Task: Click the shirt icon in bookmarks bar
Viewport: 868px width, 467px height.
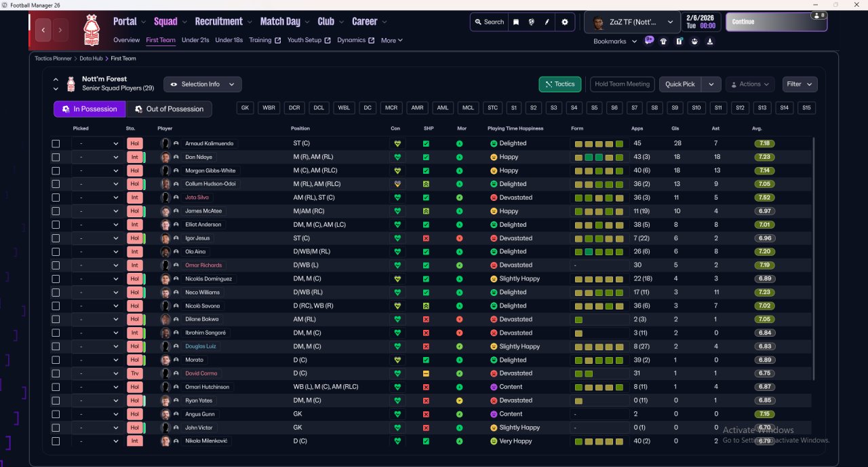Action: [663, 41]
